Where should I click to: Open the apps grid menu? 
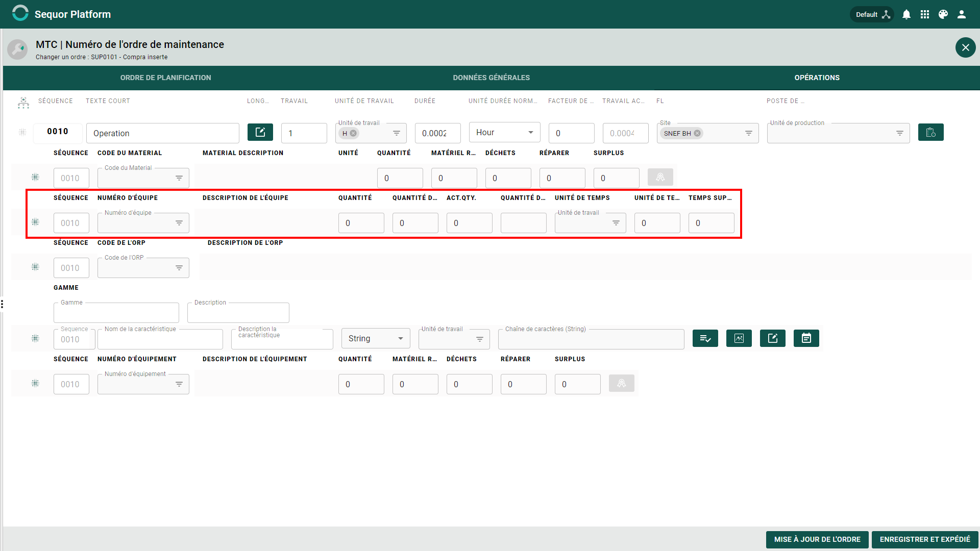click(x=925, y=14)
